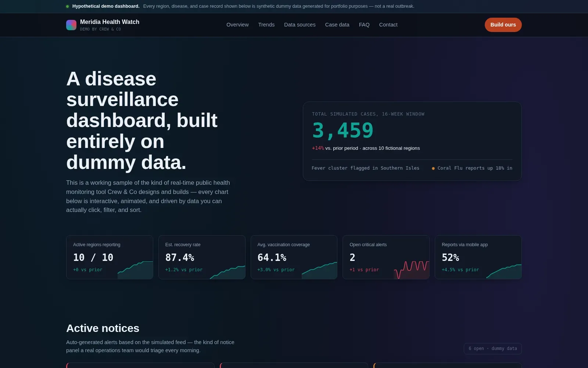The width and height of the screenshot is (588, 368).
Task: Click the orange dot before Coral Flu
Action: coord(433,169)
